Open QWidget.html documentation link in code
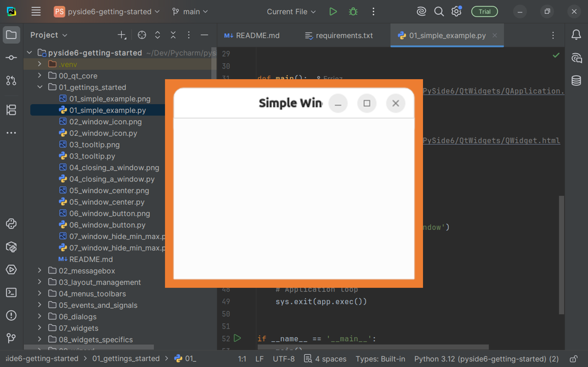 click(491, 141)
